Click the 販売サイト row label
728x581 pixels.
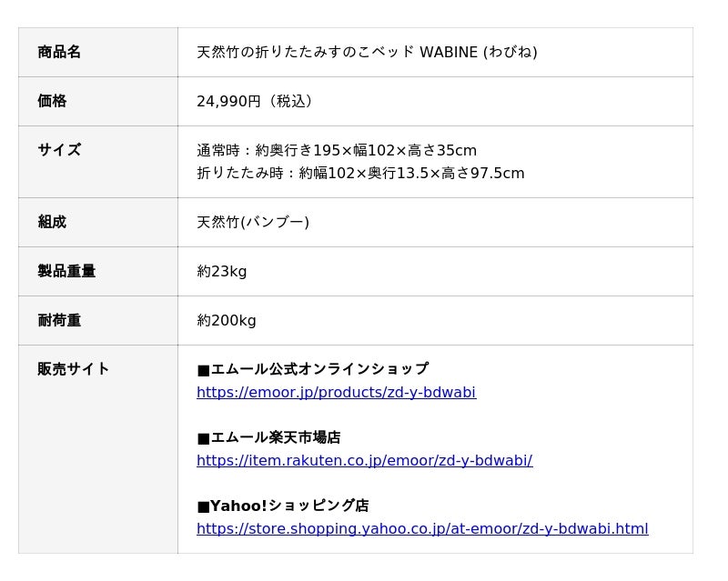[x=74, y=369]
